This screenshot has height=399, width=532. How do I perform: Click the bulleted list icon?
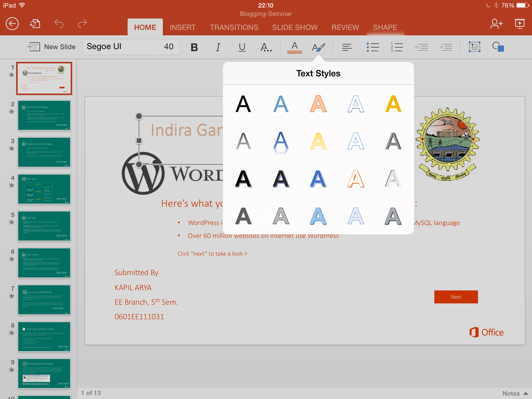[x=373, y=47]
